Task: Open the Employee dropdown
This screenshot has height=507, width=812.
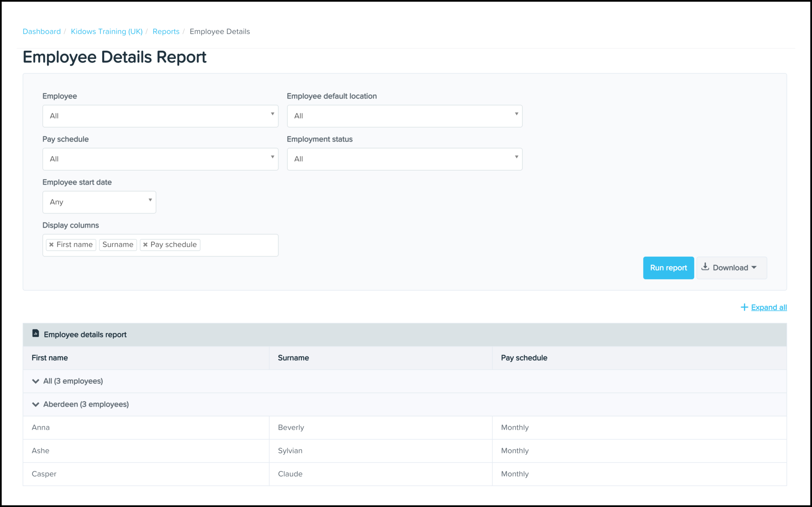Action: click(x=160, y=116)
